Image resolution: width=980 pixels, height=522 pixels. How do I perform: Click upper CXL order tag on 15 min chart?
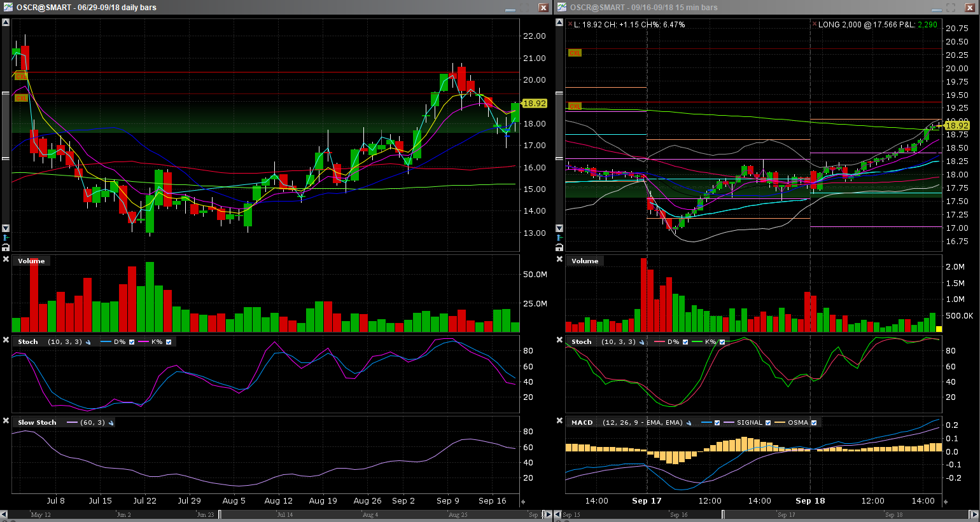[575, 53]
